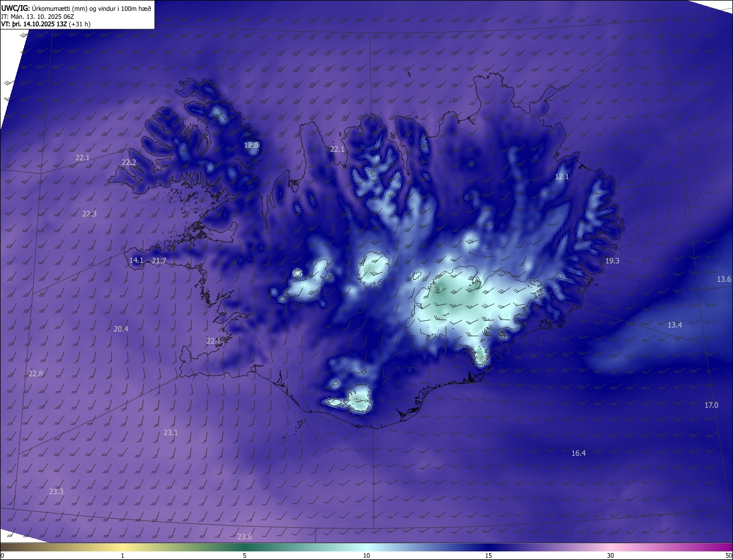Click the "50" tick on the color scale
Screen dimensions: 733x560
[728, 555]
